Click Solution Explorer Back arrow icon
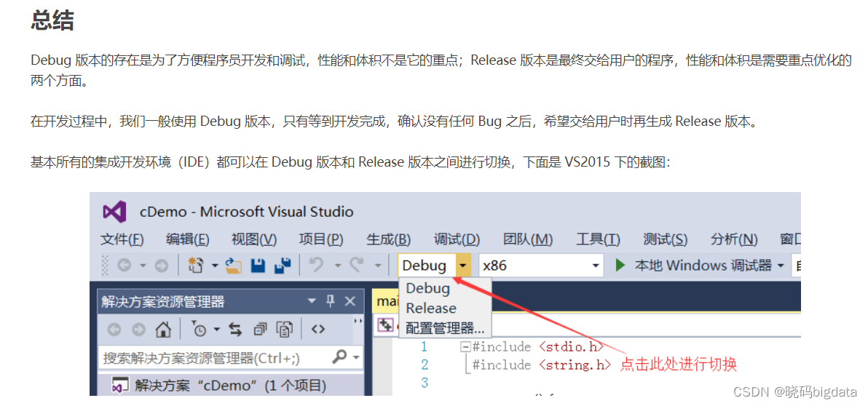 coord(114,330)
